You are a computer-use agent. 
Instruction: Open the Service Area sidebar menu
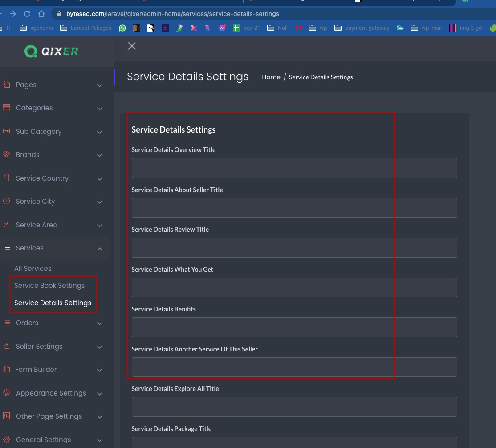coord(37,225)
